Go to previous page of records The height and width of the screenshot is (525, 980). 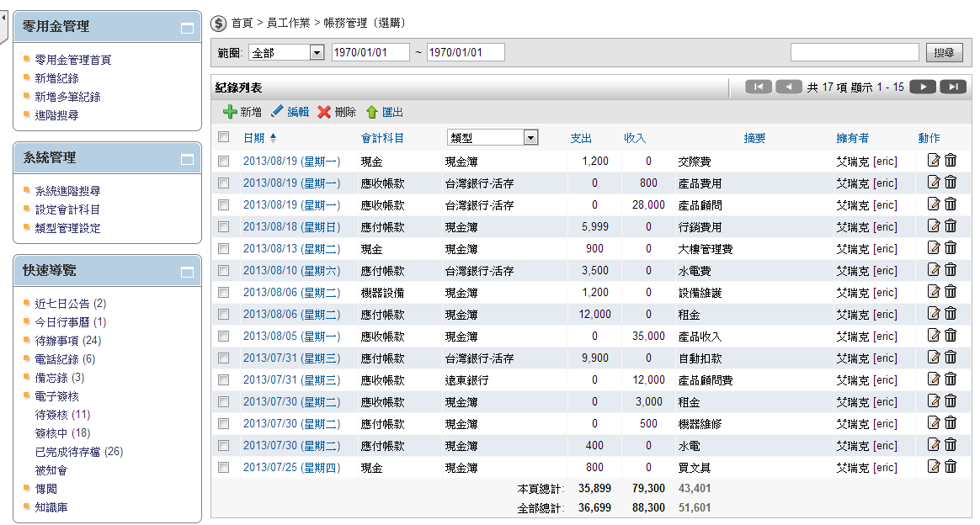[x=788, y=87]
